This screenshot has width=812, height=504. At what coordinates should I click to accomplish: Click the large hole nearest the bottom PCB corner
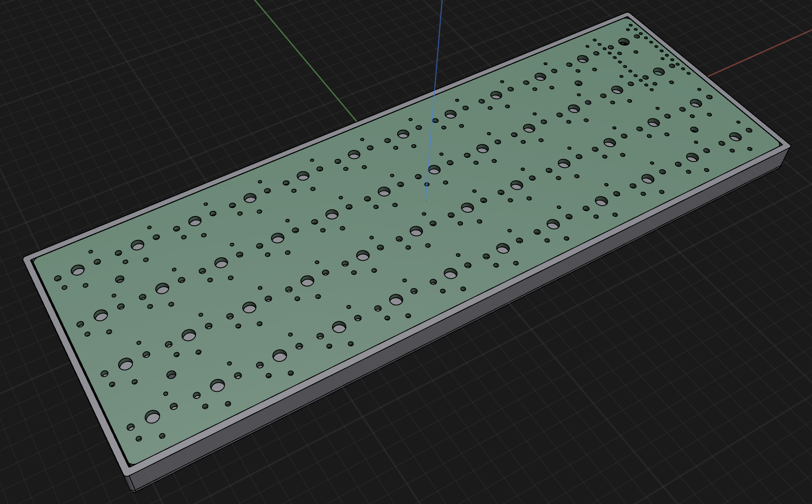pos(152,417)
